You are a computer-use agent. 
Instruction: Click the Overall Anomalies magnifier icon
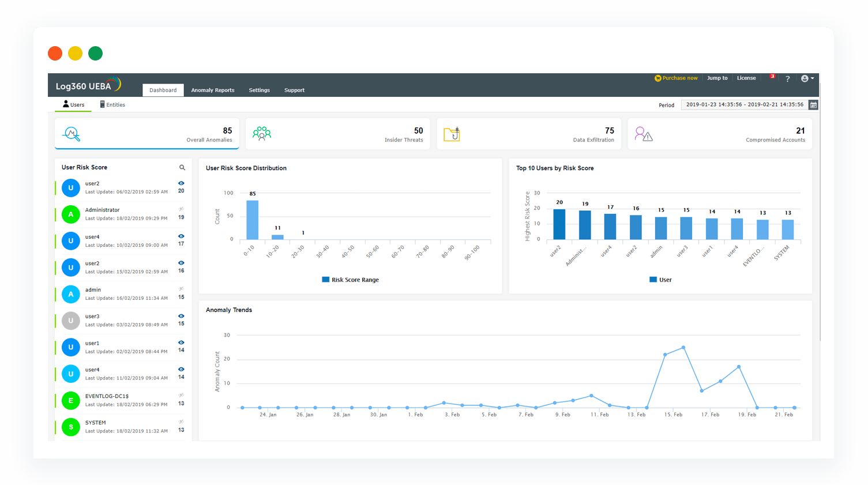71,133
